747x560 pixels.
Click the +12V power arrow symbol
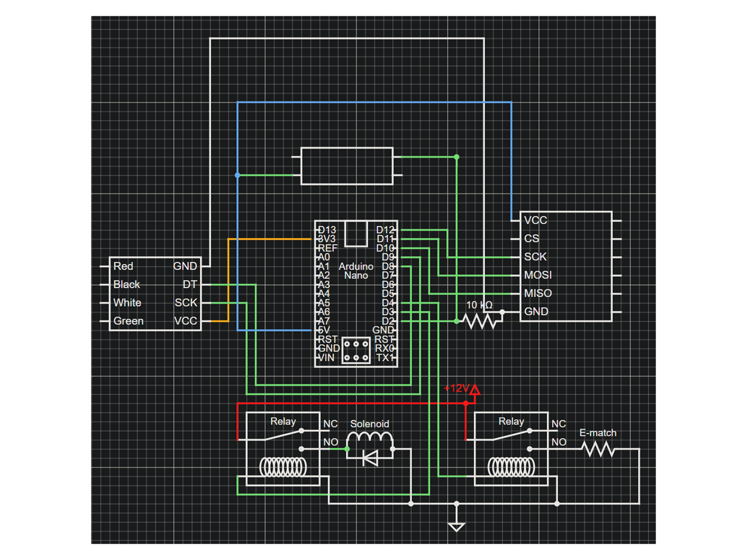(x=475, y=389)
